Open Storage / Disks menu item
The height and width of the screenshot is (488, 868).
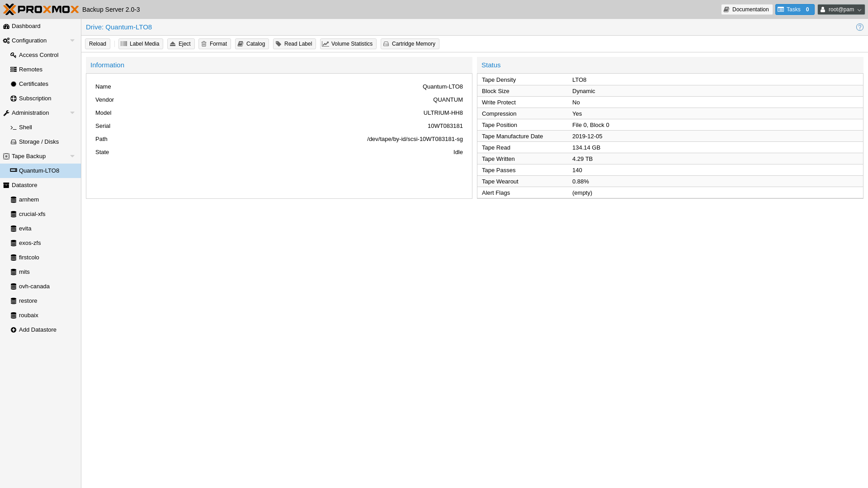pos(39,142)
